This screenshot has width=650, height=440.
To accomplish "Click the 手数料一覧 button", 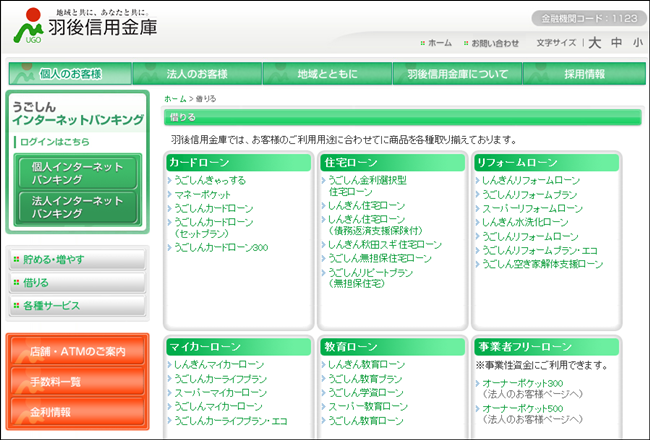I will [78, 382].
